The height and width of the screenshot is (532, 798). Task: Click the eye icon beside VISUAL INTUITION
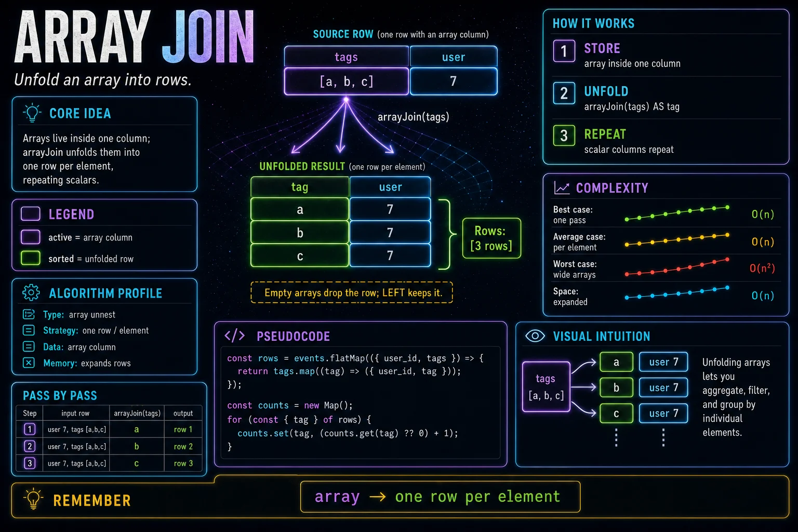535,336
